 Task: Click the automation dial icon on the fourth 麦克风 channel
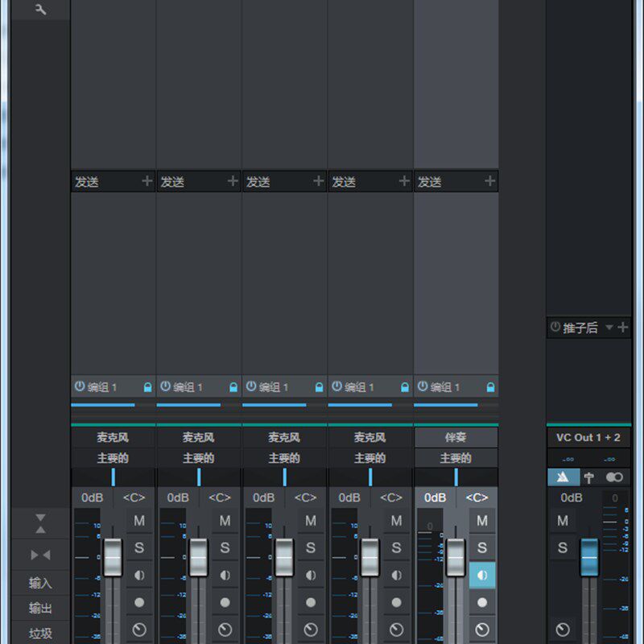coord(396,630)
